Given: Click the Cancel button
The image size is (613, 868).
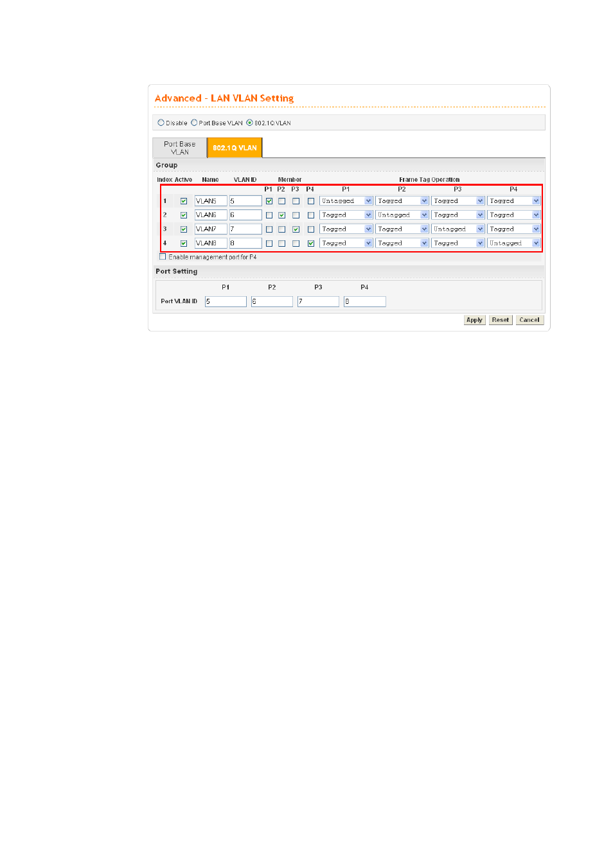Looking at the screenshot, I should click(529, 320).
